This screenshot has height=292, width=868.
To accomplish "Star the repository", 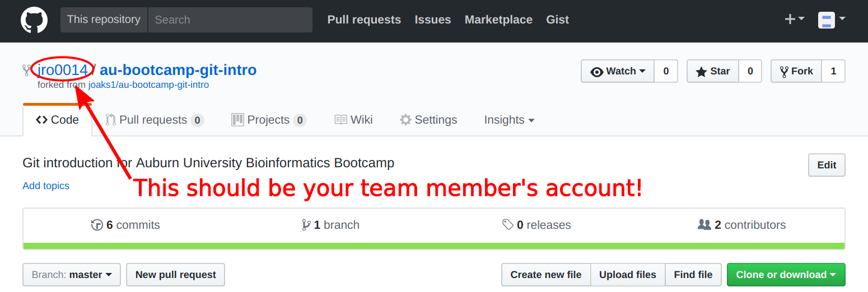I will pyautogui.click(x=713, y=71).
